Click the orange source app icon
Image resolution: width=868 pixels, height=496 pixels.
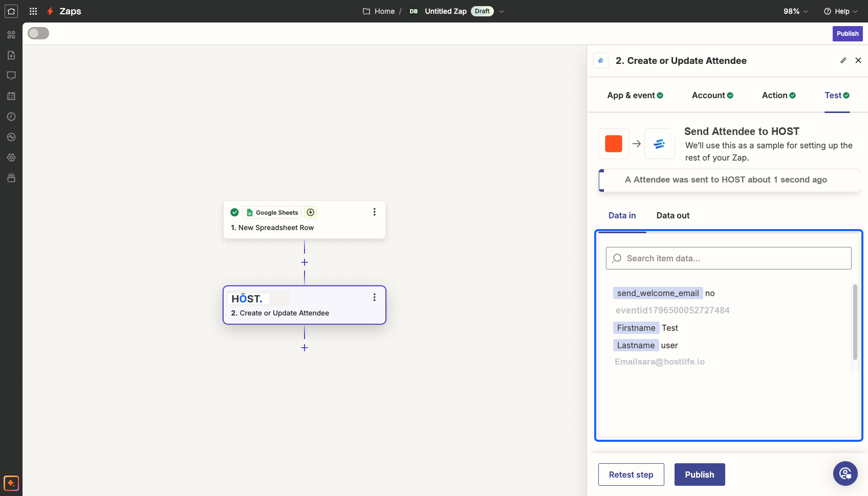pyautogui.click(x=614, y=144)
